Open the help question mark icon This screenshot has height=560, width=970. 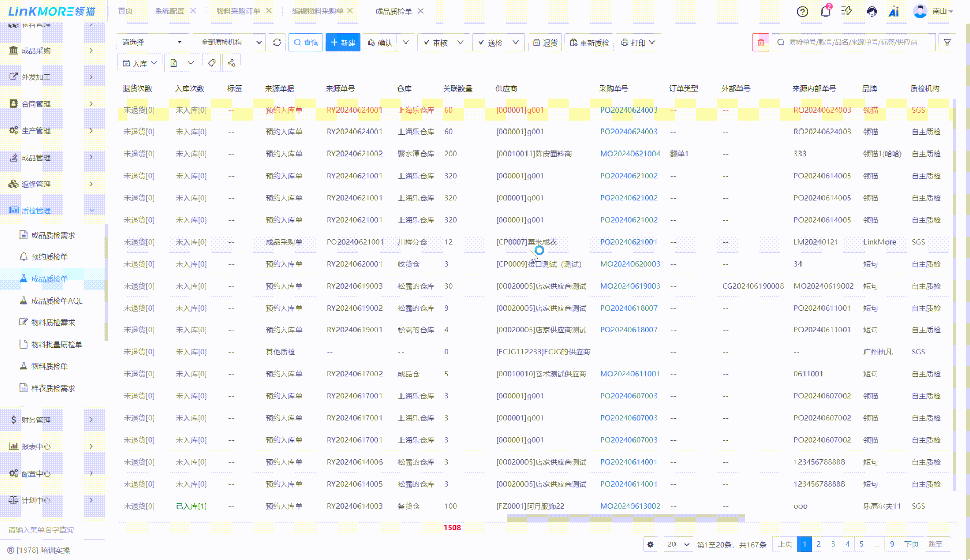tap(802, 11)
